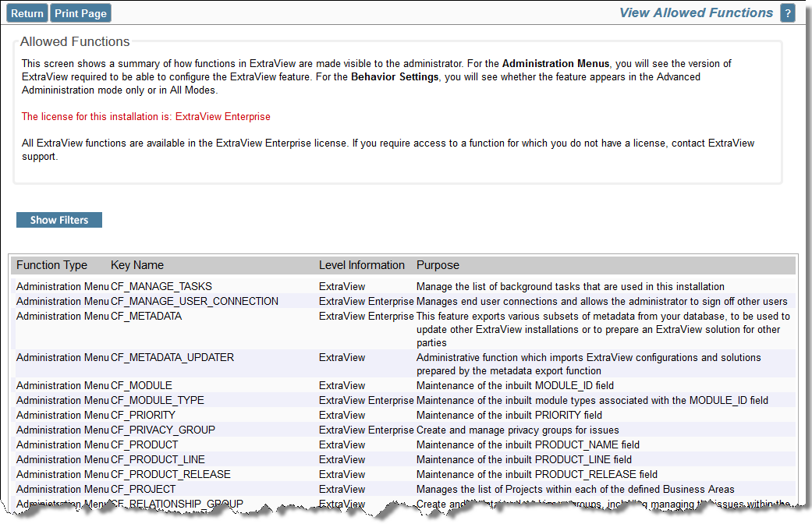This screenshot has width=812, height=524.
Task: Select the Function Type column header
Action: (51, 265)
